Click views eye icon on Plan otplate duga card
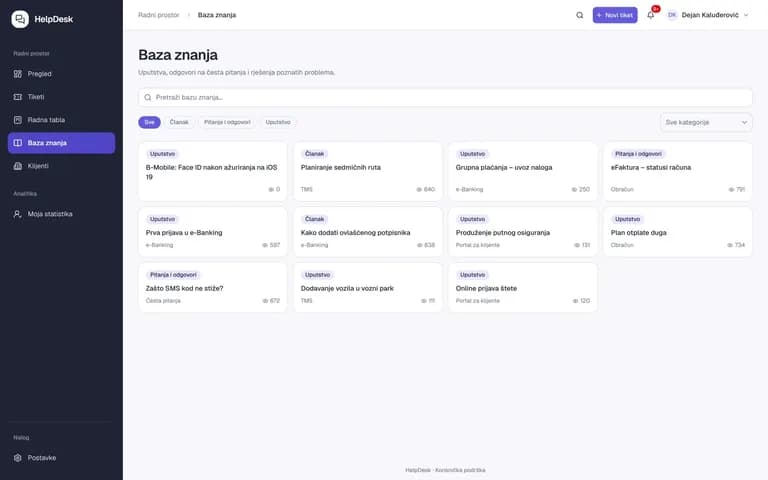 click(730, 245)
